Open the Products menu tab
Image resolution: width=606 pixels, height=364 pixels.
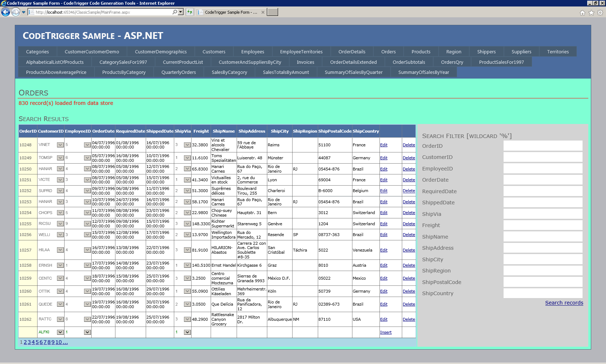pyautogui.click(x=421, y=52)
